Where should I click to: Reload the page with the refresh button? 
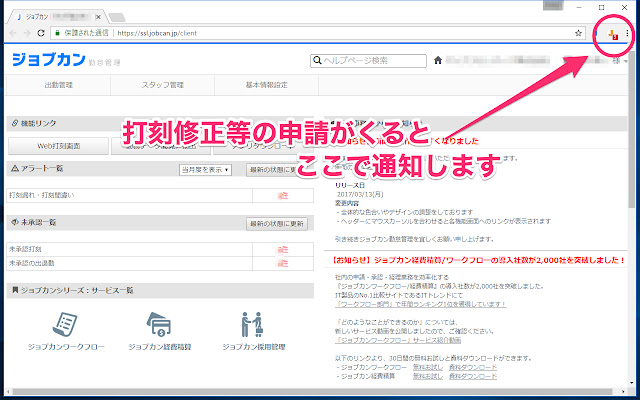[x=41, y=33]
